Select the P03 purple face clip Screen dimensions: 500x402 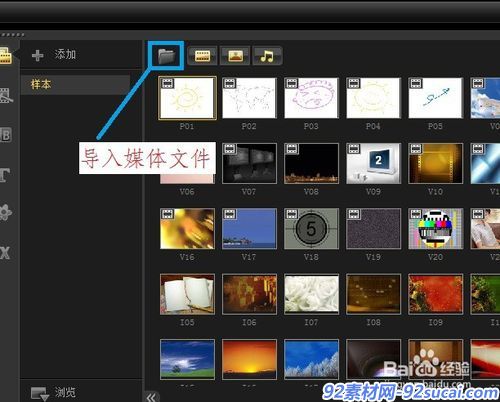click(x=311, y=98)
